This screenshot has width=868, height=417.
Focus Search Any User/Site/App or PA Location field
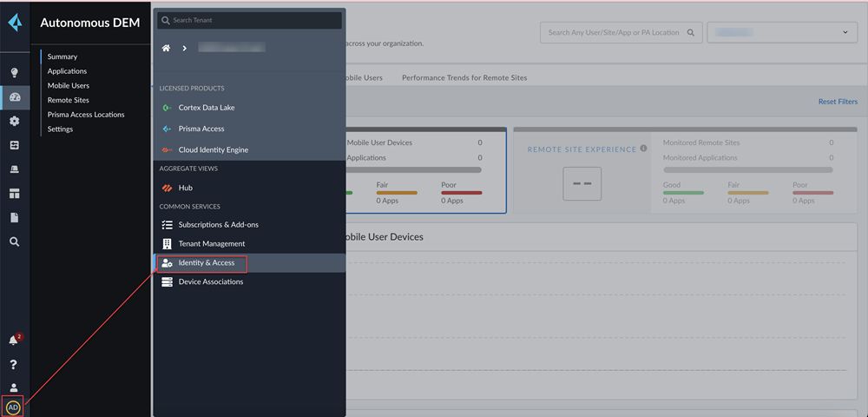pyautogui.click(x=621, y=33)
